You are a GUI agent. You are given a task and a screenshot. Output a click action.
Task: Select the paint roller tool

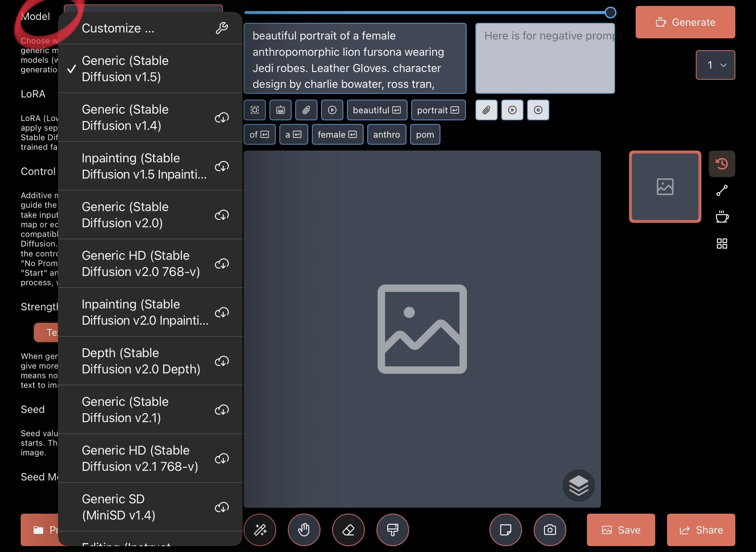click(x=392, y=530)
